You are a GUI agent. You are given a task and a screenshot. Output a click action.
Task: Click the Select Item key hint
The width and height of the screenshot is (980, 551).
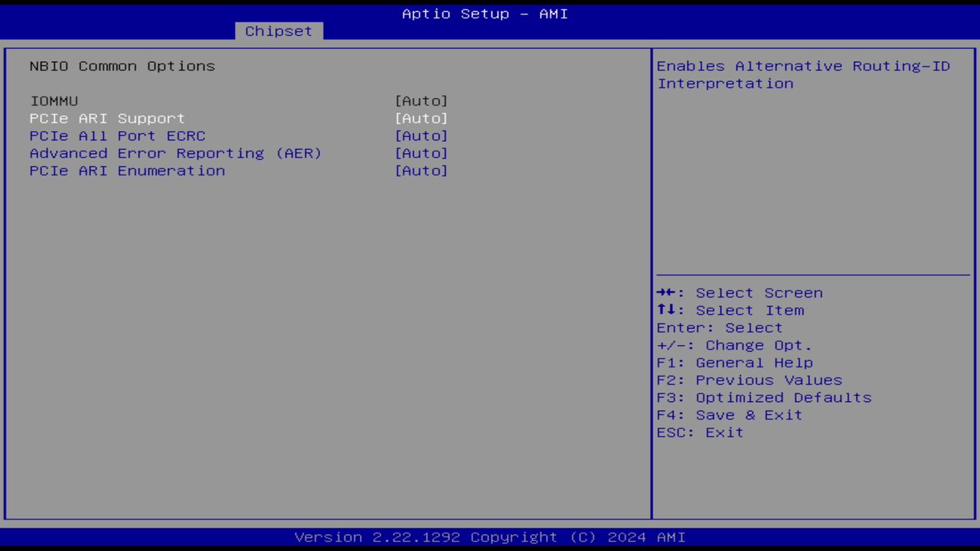pyautogui.click(x=730, y=311)
